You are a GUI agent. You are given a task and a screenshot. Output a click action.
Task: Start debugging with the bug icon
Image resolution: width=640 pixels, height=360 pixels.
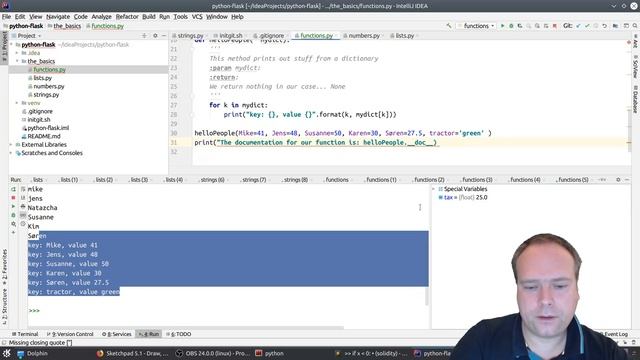click(511, 26)
